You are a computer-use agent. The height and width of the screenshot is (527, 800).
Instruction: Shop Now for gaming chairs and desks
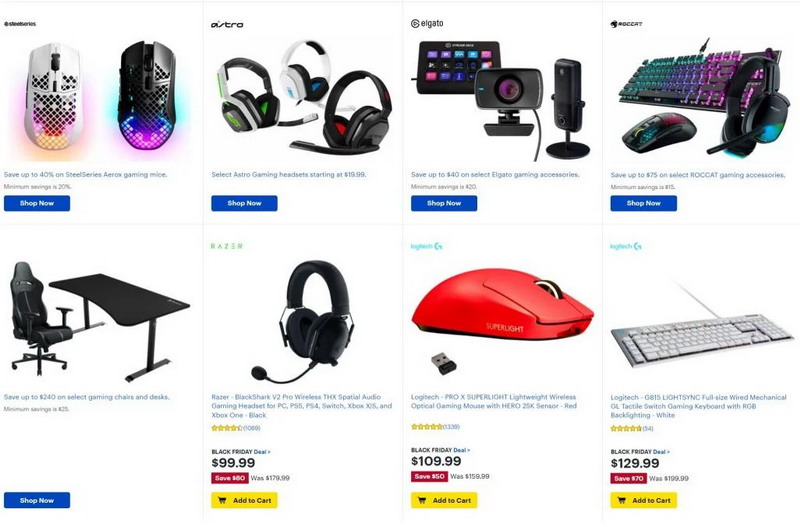tap(37, 500)
